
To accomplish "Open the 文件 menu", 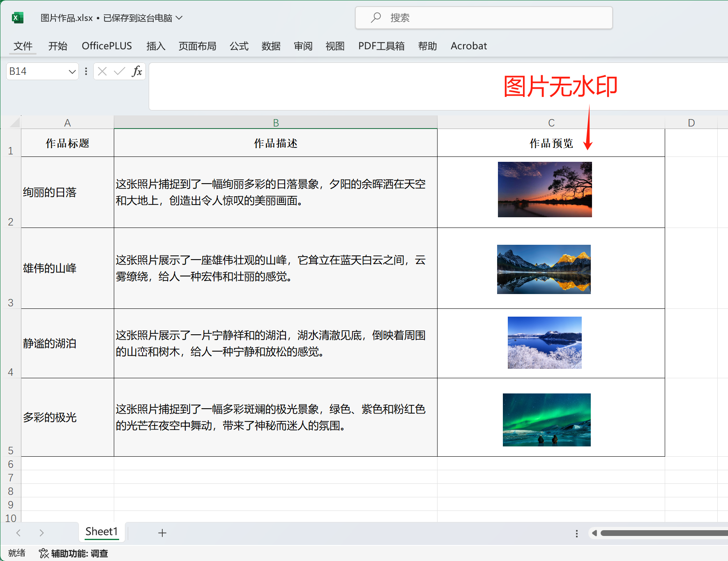I will pyautogui.click(x=23, y=46).
